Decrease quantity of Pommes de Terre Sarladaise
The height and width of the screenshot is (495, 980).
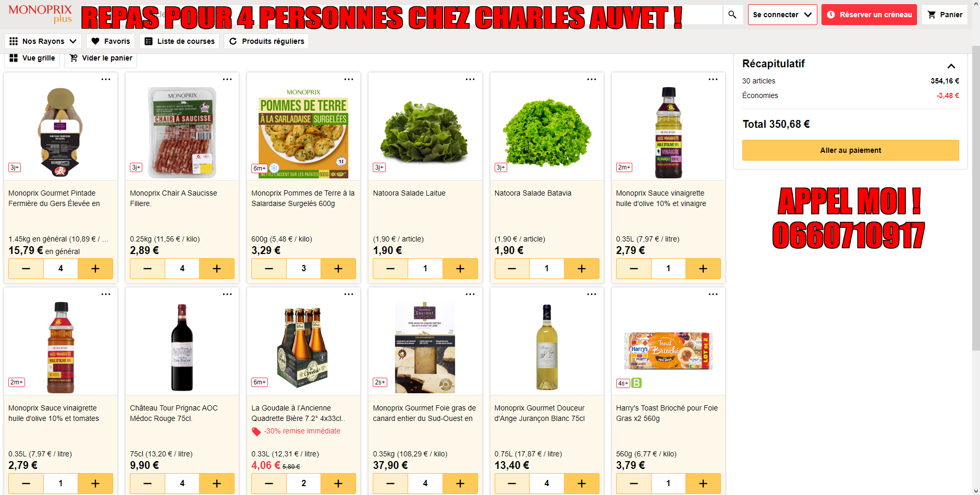click(x=269, y=269)
